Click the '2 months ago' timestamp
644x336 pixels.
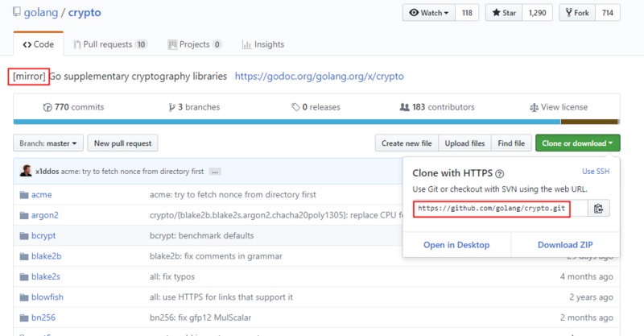pos(587,318)
